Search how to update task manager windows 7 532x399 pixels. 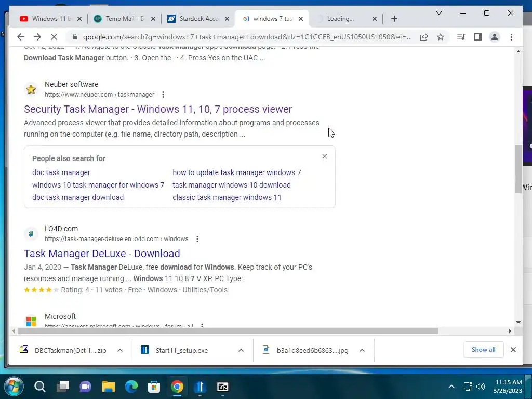pyautogui.click(x=236, y=172)
